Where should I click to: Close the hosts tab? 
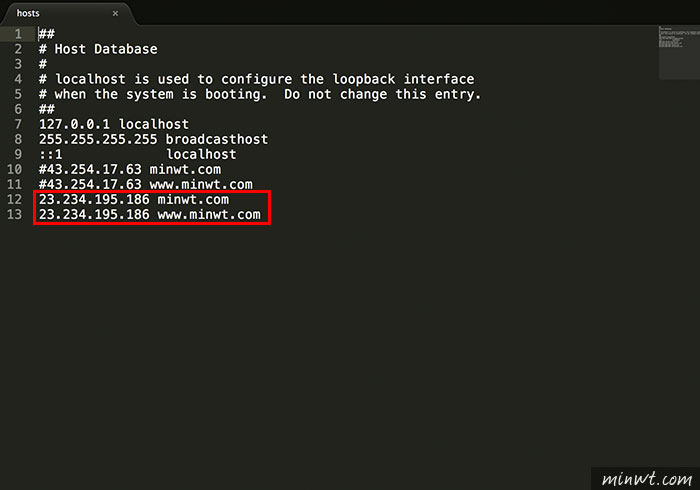click(x=115, y=13)
